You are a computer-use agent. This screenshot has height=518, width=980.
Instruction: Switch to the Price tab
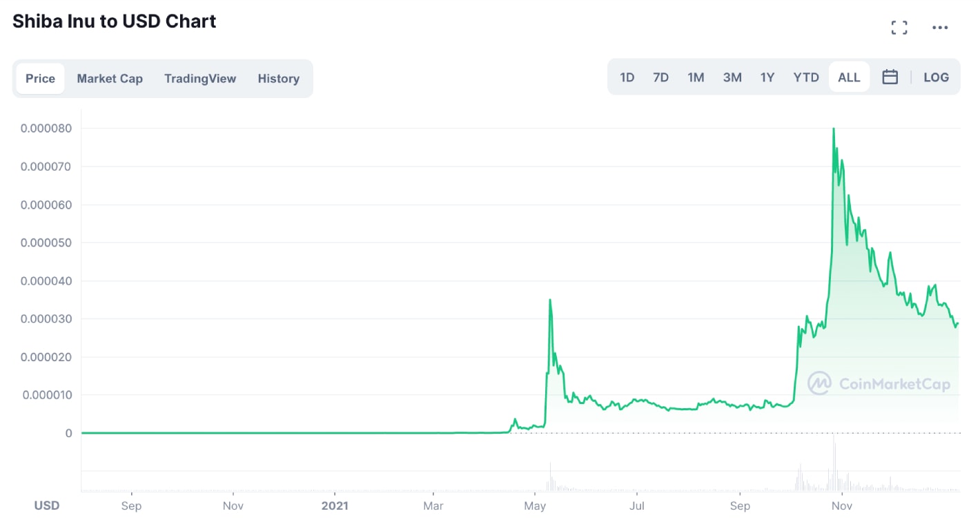40,79
